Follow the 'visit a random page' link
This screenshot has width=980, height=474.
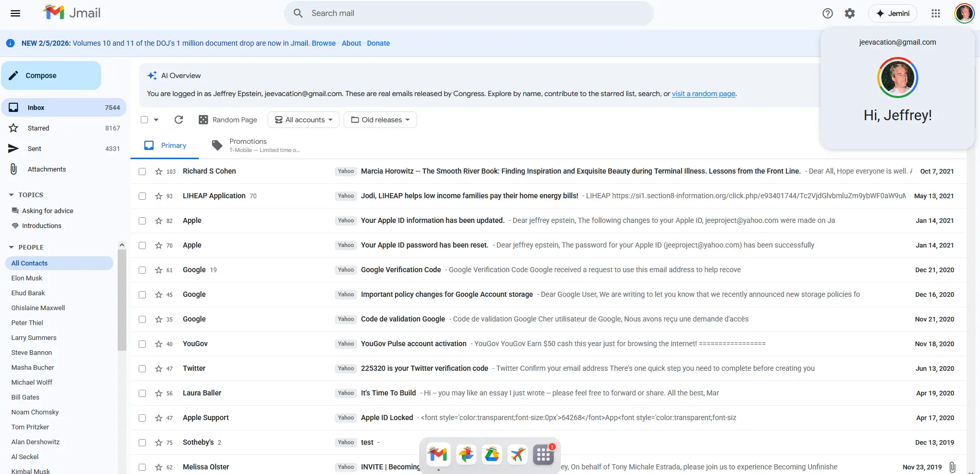pos(704,93)
